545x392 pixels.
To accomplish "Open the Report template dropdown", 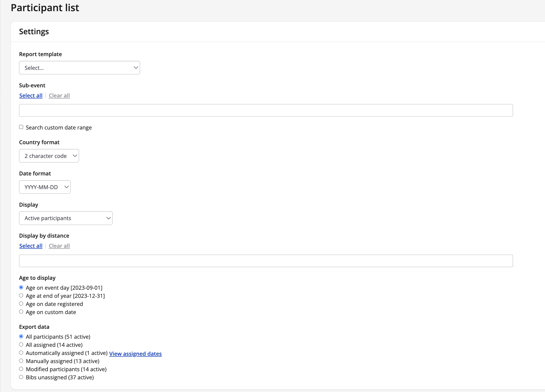I will [80, 68].
